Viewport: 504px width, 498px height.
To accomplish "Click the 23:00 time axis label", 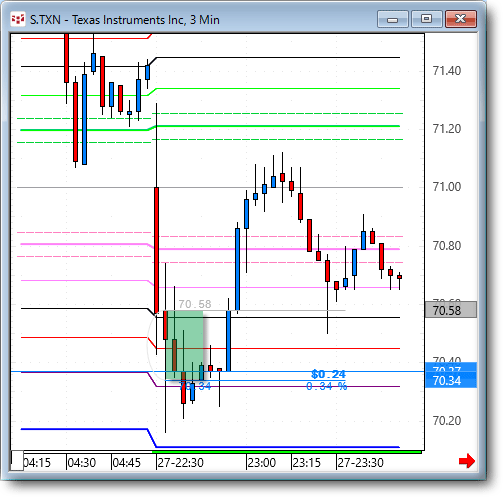I will click(262, 463).
